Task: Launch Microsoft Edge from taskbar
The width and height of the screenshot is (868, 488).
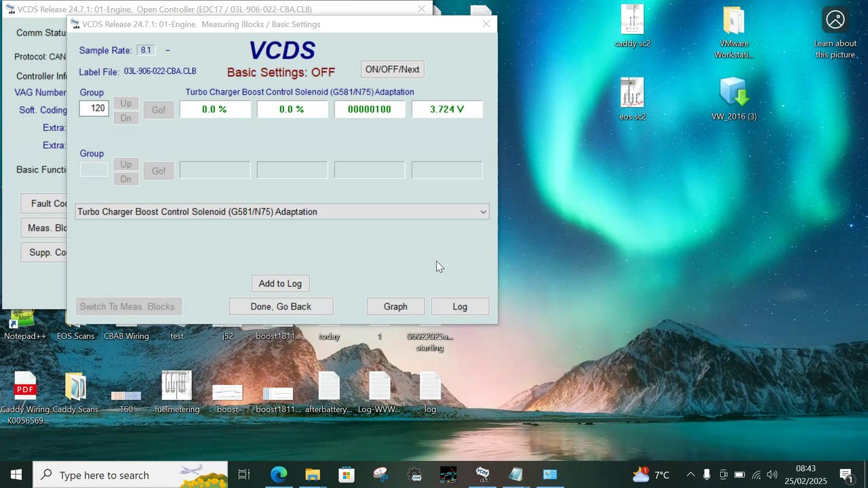Action: coord(279,474)
